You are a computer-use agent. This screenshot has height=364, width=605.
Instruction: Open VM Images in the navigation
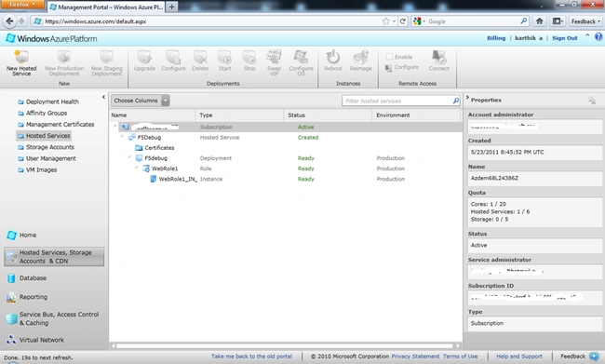tap(37, 169)
